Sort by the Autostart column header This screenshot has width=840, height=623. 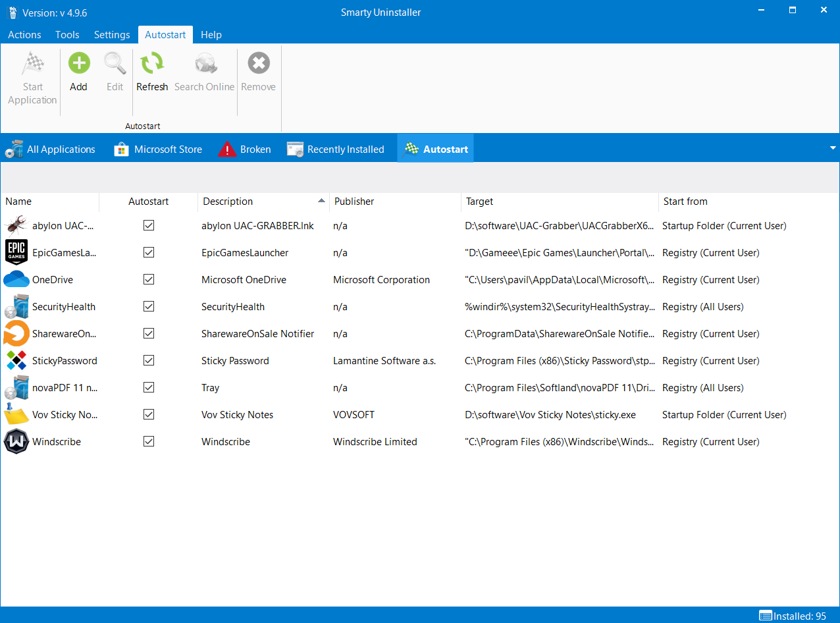148,202
